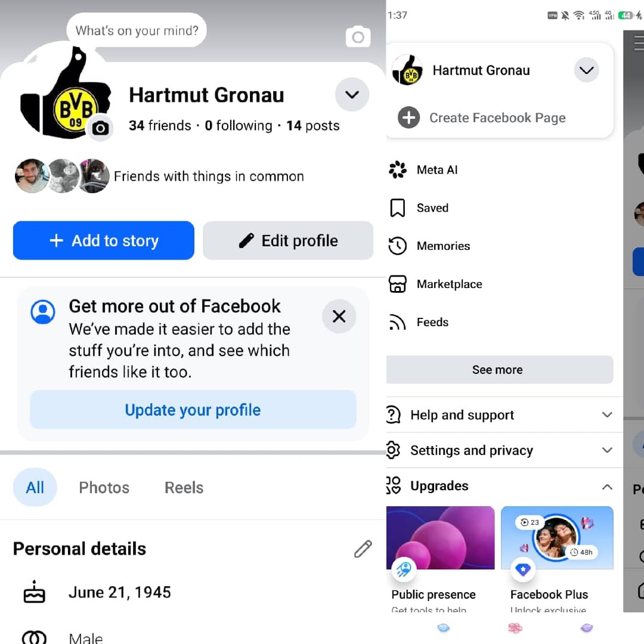Dismiss the Get more out of Facebook card

[339, 316]
